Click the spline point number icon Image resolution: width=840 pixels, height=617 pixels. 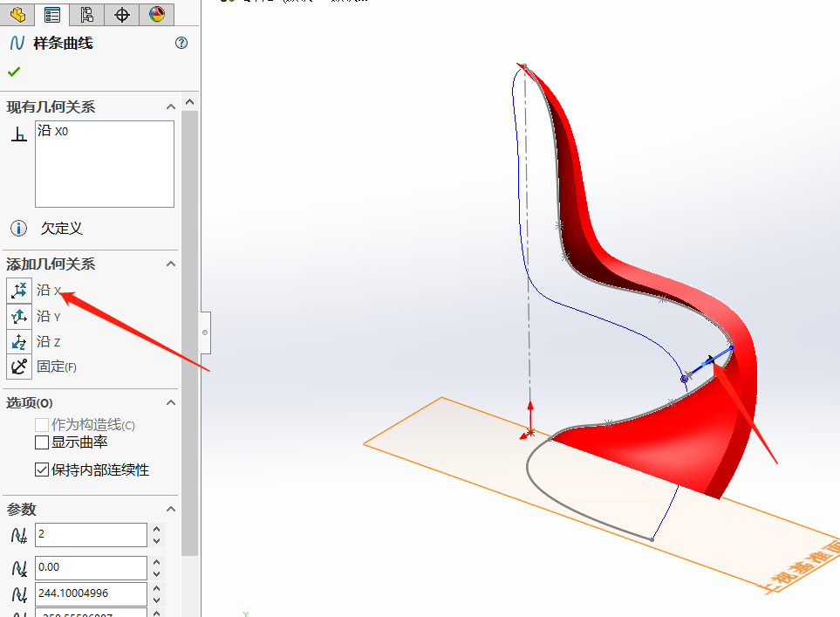point(19,535)
